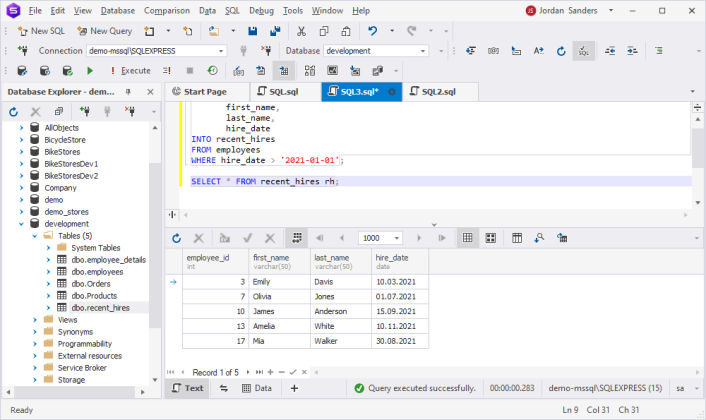Viewport: 706px width, 420px height.
Task: Open the File menu
Action: 35,10
